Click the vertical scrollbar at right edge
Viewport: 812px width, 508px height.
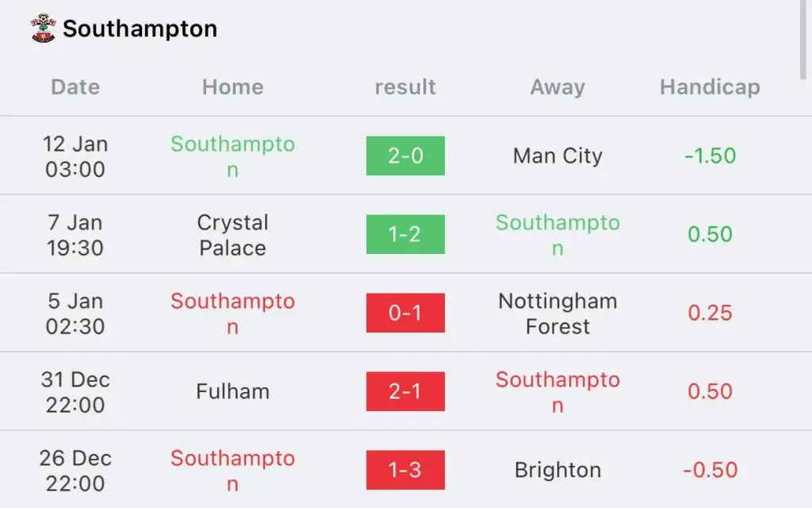point(802,40)
